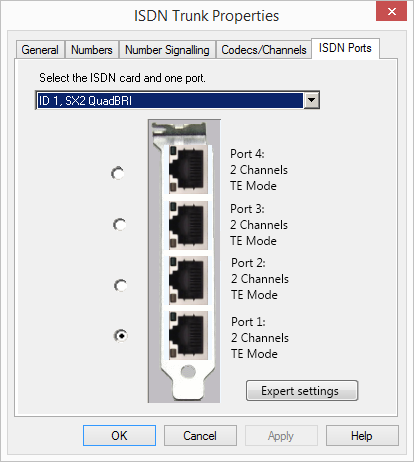Switch to the Numbers tab
The height and width of the screenshot is (462, 414).
[92, 50]
